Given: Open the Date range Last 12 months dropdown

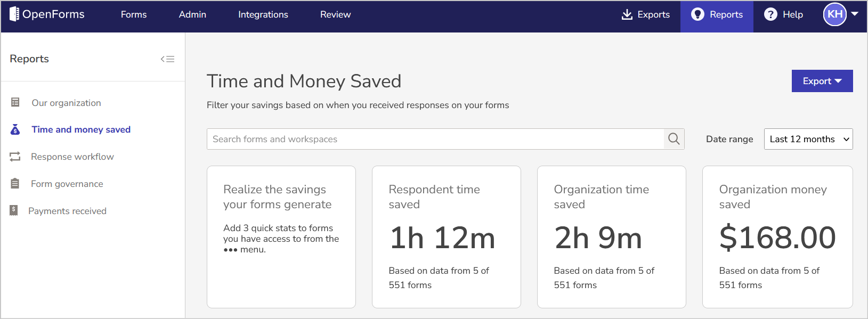Looking at the screenshot, I should coord(808,139).
